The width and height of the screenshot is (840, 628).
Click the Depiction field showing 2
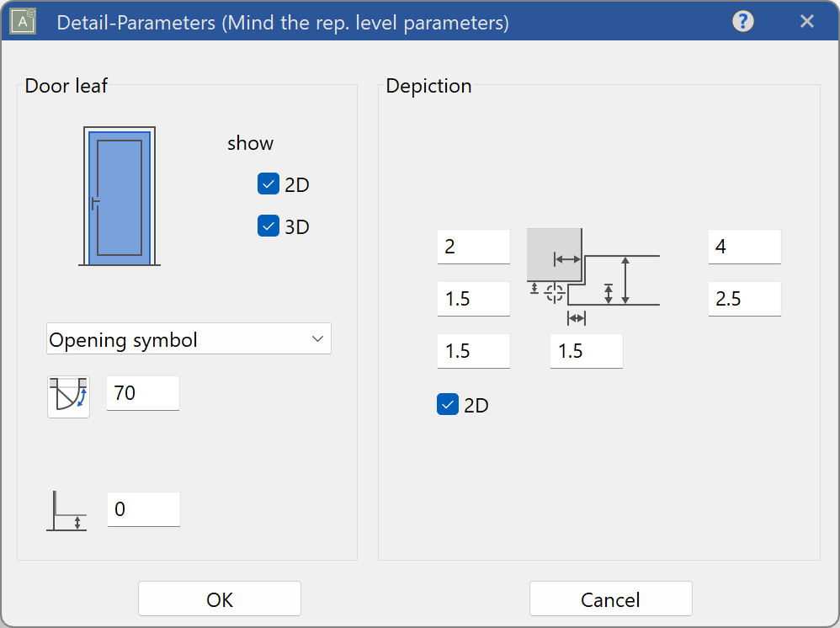[x=474, y=247]
